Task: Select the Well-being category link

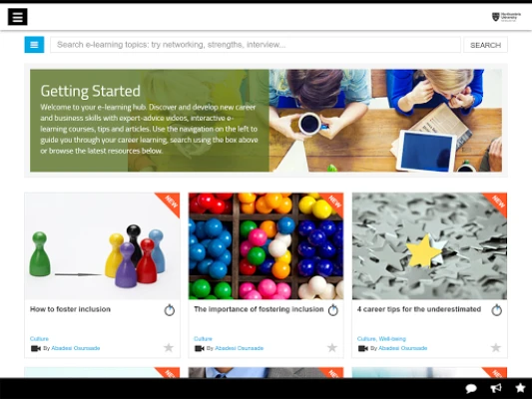Action: coord(392,339)
